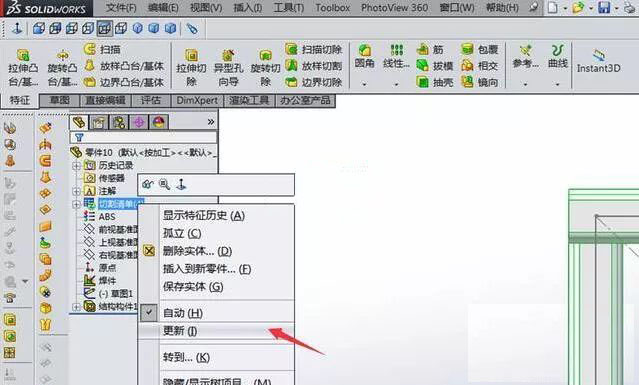639x385 pixels.
Task: Select the Swept Boss (扫描) tool
Action: click(x=102, y=49)
